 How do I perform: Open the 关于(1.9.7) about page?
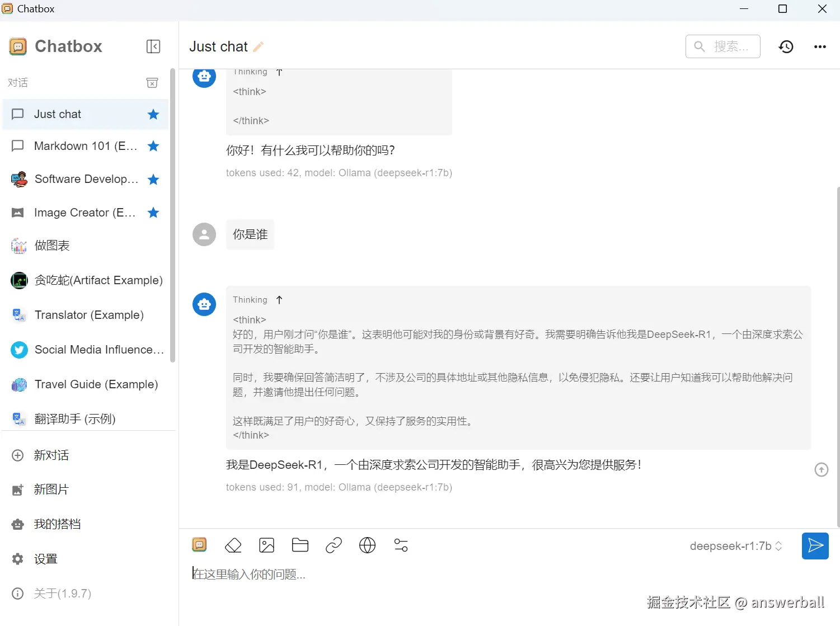tap(89, 594)
